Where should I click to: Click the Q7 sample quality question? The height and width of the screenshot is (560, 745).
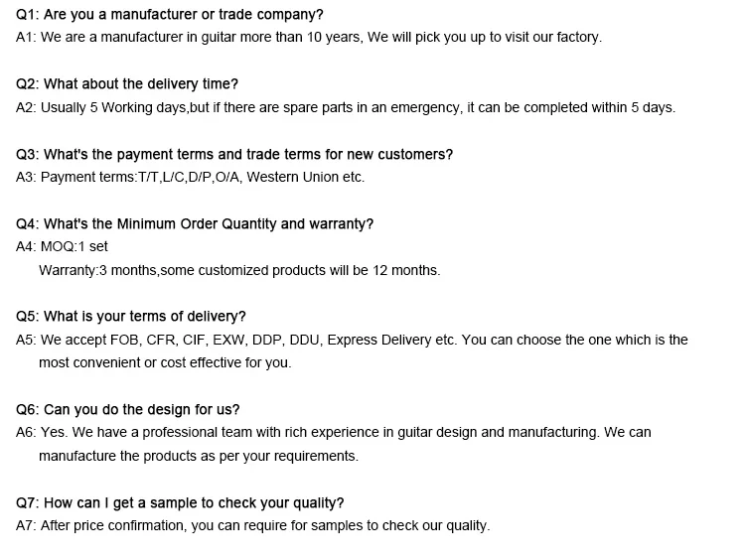pos(180,503)
